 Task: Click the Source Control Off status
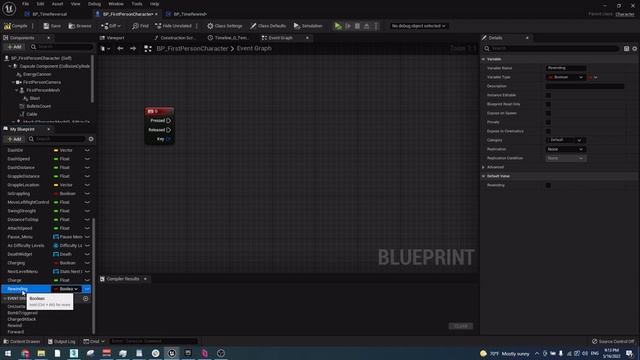click(613, 341)
